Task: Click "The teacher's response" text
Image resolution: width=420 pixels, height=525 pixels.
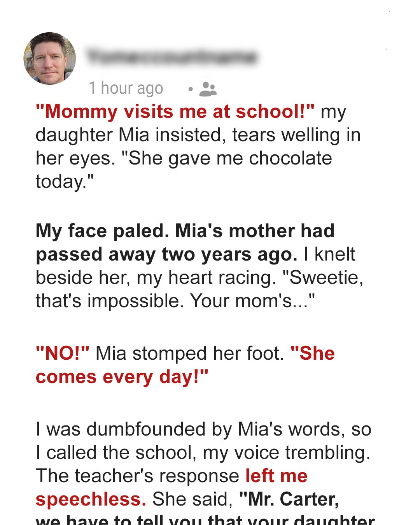Action: click(137, 476)
